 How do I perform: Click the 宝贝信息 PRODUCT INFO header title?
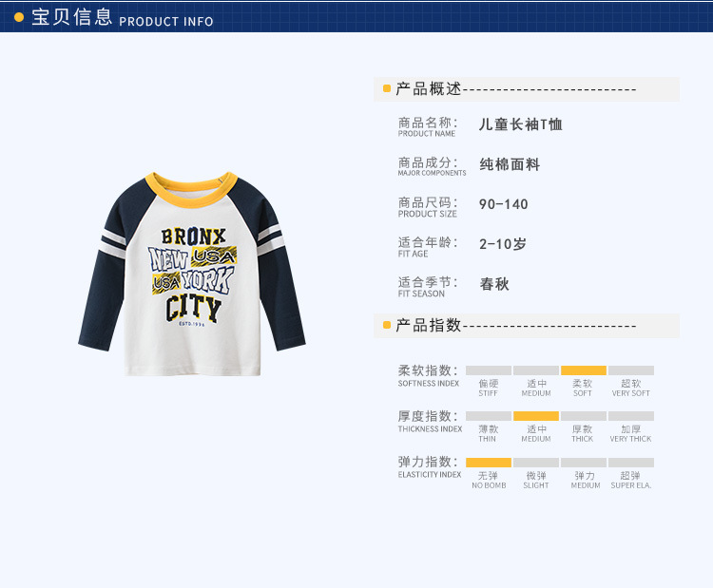click(123, 17)
